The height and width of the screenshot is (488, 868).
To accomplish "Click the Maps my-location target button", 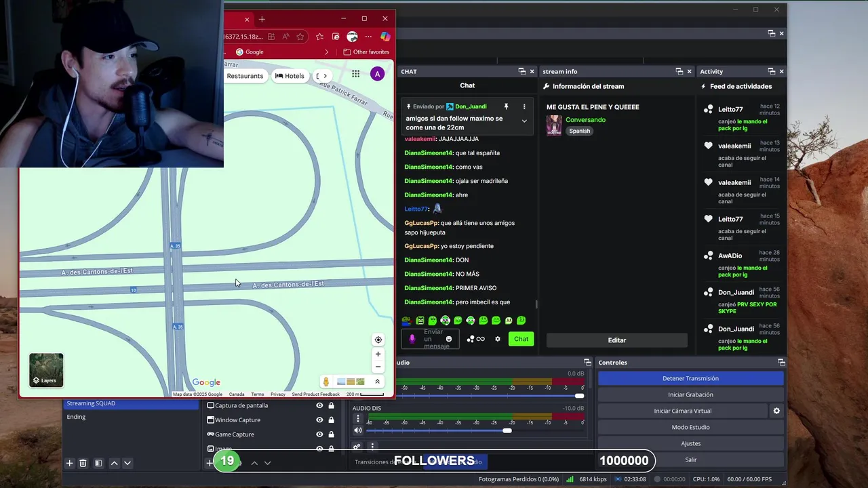I will tap(378, 340).
